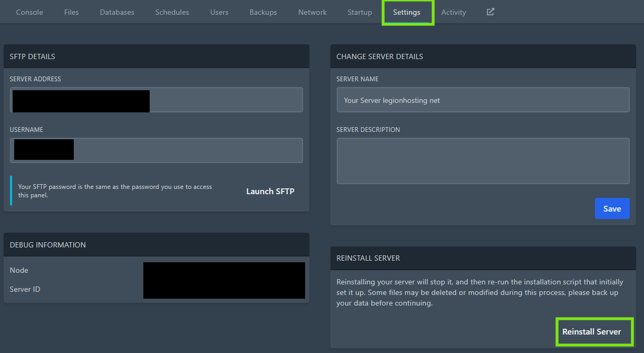The width and height of the screenshot is (644, 353).
Task: Click the REINSTALL SERVER heading
Action: pyautogui.click(x=368, y=258)
